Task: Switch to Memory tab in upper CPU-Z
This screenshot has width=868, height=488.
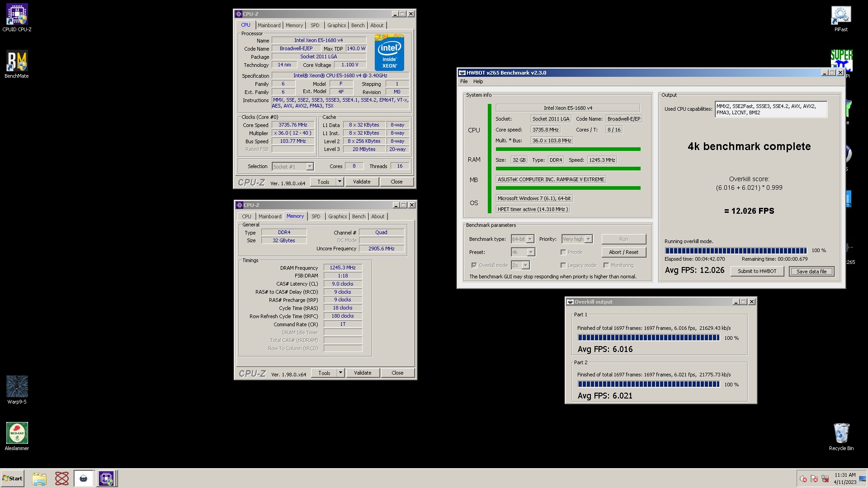Action: pyautogui.click(x=294, y=25)
